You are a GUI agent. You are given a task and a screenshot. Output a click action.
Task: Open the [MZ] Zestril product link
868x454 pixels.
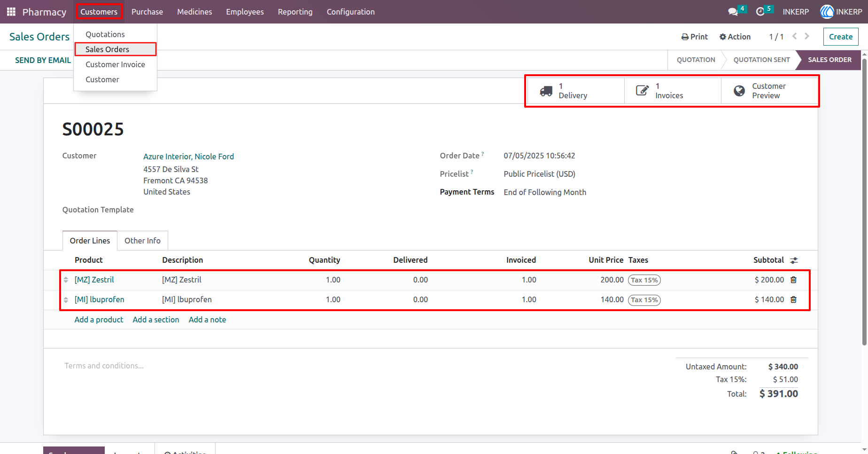(x=94, y=280)
